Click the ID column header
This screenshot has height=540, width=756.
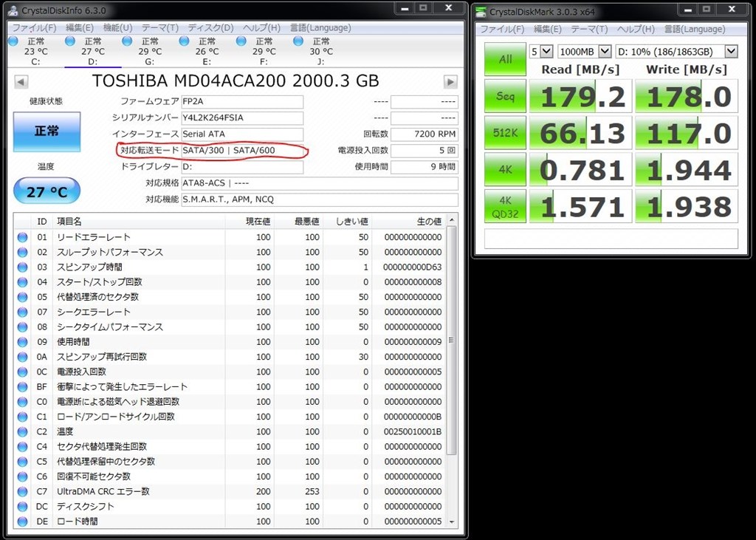tap(42, 221)
